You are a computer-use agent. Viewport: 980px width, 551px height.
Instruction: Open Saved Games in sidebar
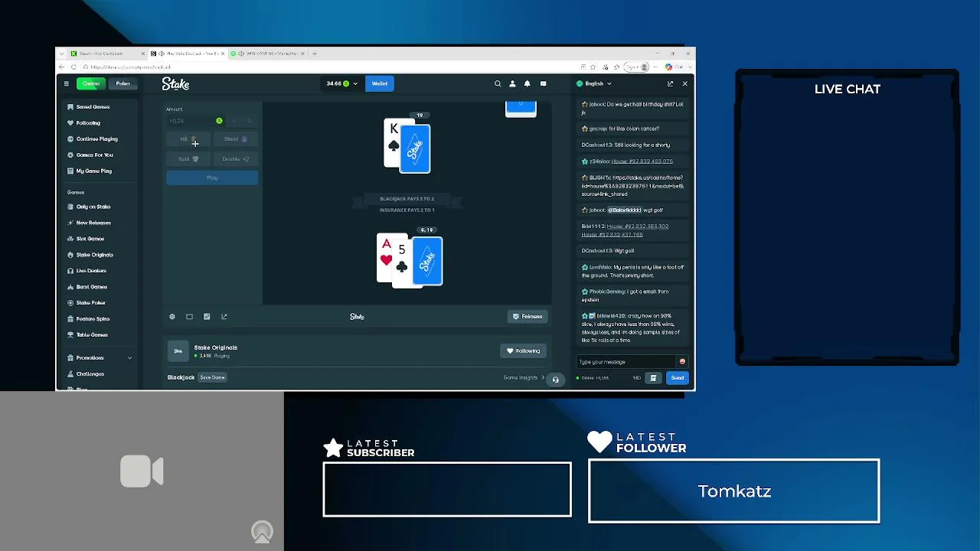[93, 107]
